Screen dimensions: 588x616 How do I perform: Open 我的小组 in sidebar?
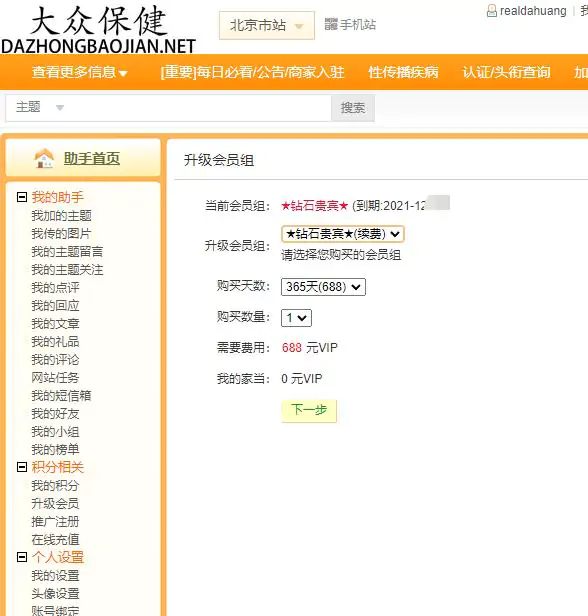point(55,431)
